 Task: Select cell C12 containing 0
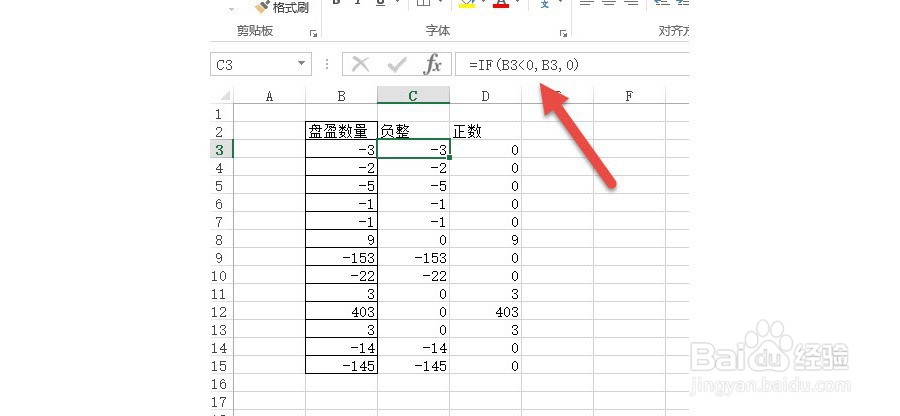(413, 312)
